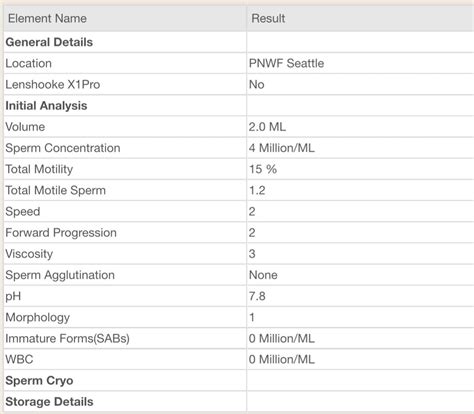The height and width of the screenshot is (414, 474).
Task: Select the Lenshooke X1Pro row
Action: pos(239,84)
